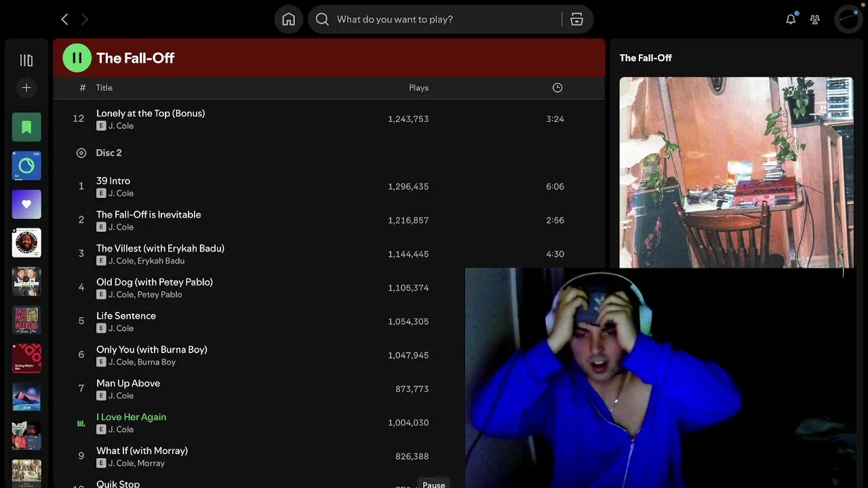This screenshot has width=868, height=488.
Task: Click the Disc 2 disc icon
Action: click(81, 153)
